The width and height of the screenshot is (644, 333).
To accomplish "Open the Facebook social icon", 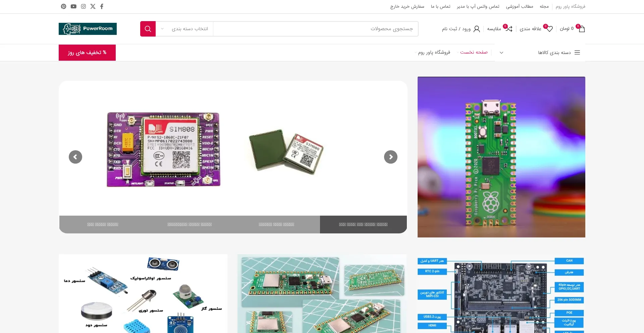I will click(102, 6).
